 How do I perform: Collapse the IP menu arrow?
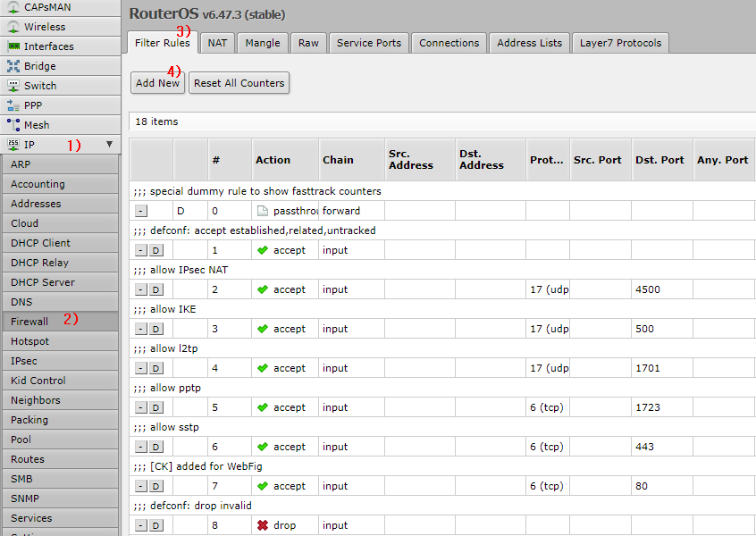click(109, 144)
